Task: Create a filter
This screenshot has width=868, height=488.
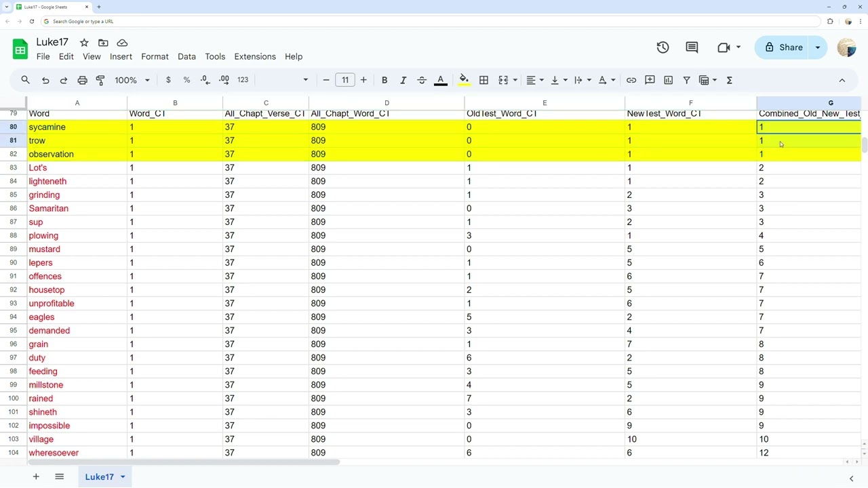Action: [686, 80]
